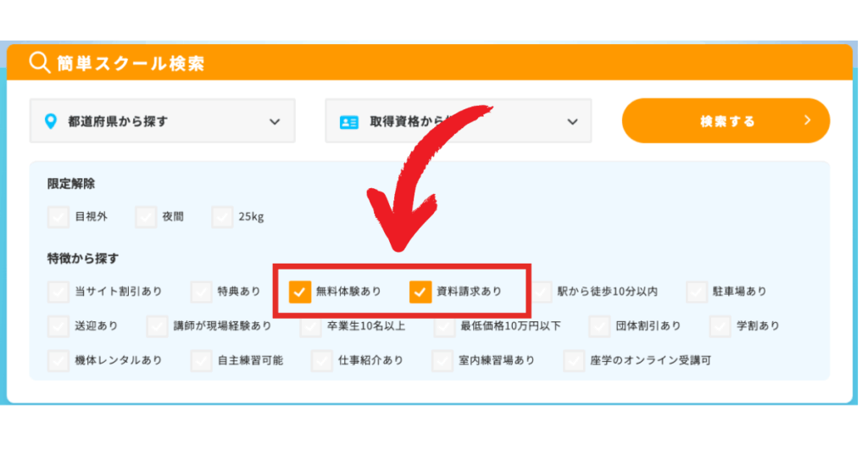Check the 25kg option
868x456 pixels.
pyautogui.click(x=223, y=217)
